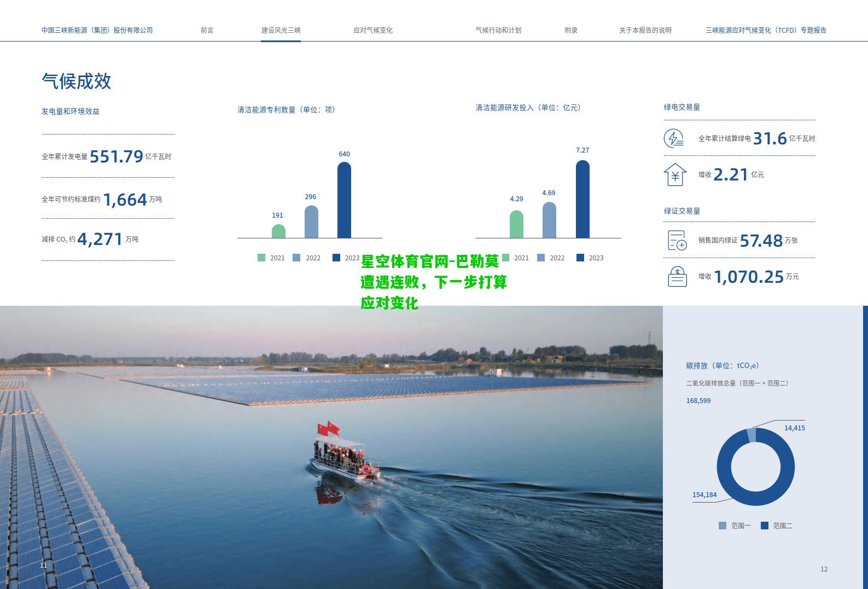Click the 57.48 green certificates value
Screen dimensions: 868x589
[761, 241]
